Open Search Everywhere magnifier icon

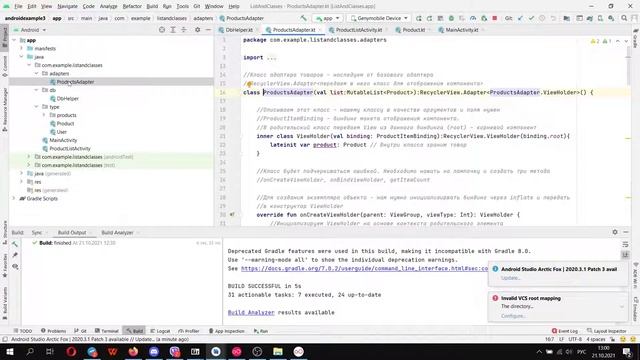click(x=624, y=18)
